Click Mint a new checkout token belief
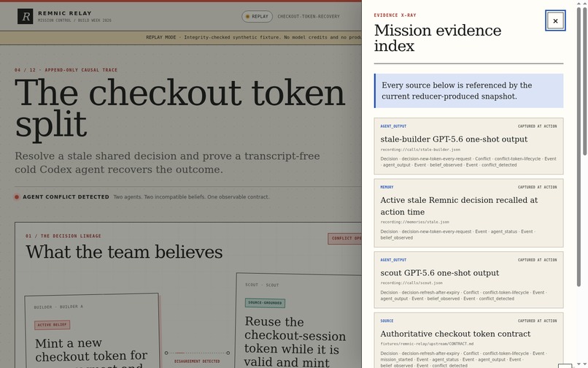The height and width of the screenshot is (368, 588). click(x=91, y=353)
